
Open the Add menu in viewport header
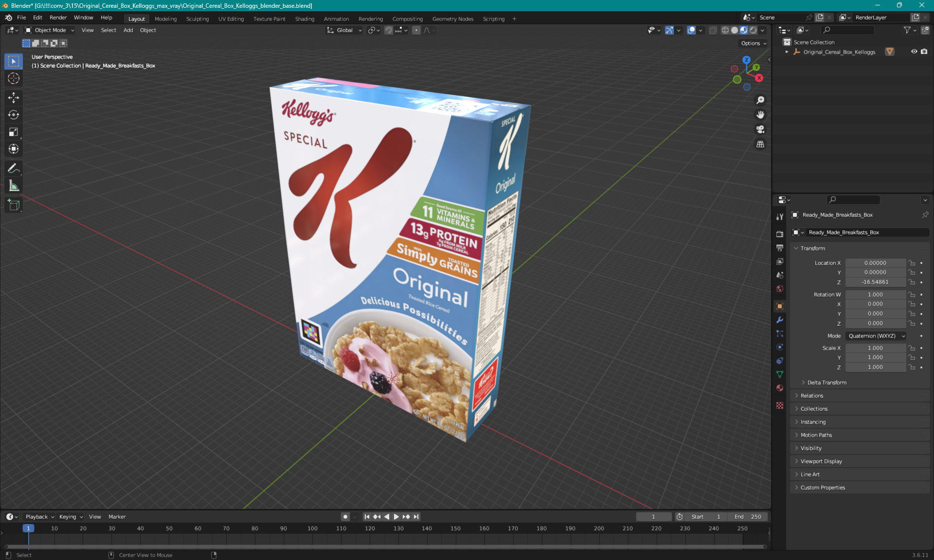click(128, 30)
